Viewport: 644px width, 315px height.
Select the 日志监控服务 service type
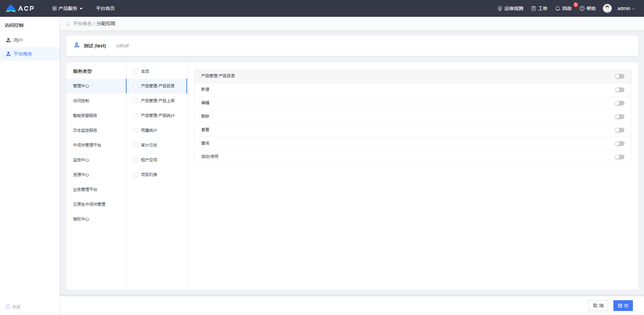coord(96,130)
